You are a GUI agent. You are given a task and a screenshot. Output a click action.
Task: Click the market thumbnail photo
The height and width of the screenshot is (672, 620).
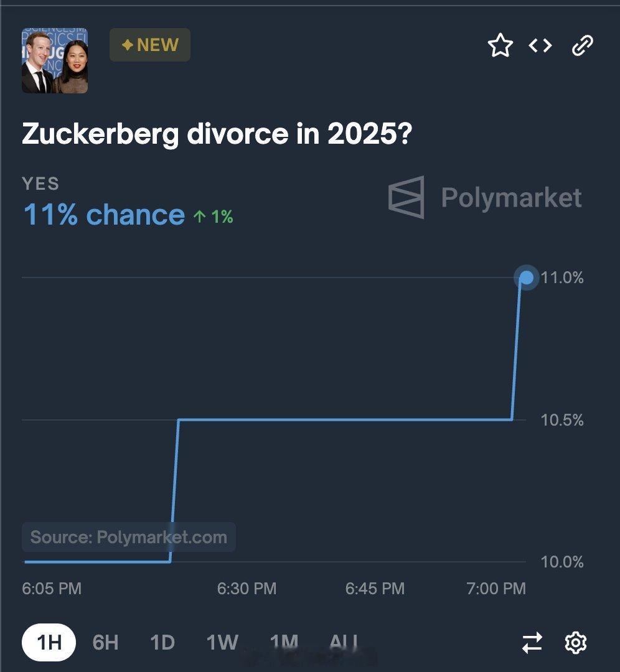point(55,60)
